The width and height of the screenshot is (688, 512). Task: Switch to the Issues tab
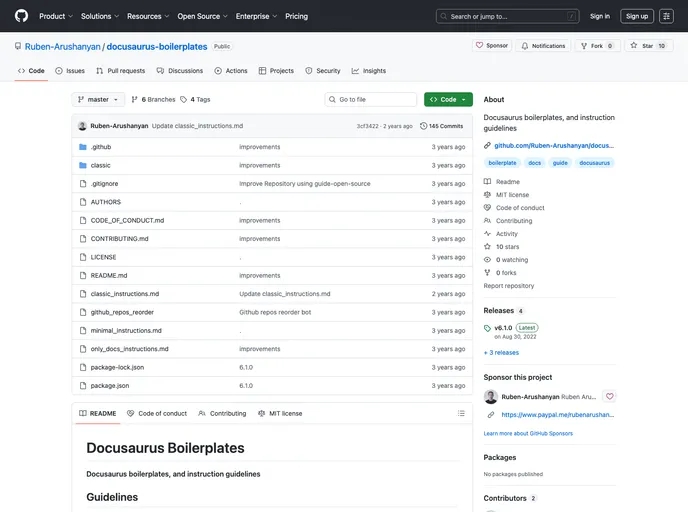tap(70, 71)
